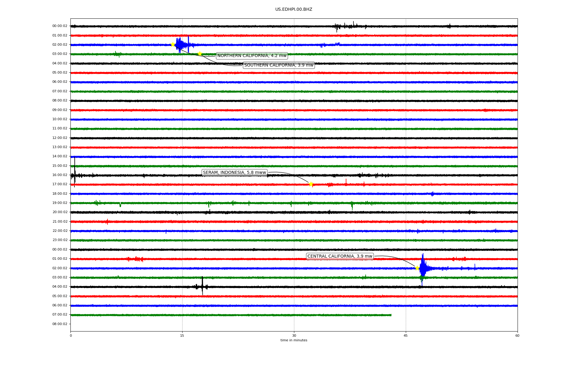Click the CENTRAL CALIFORNIA, 3.9 mw label

[340, 256]
